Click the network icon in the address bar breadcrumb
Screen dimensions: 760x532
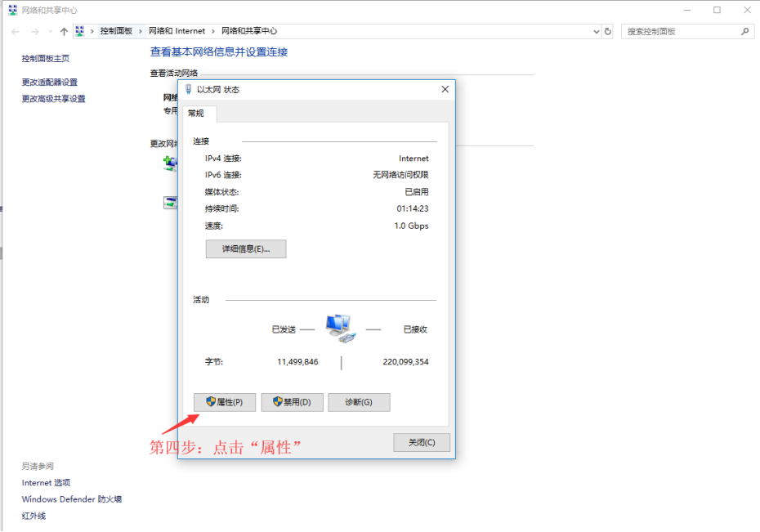(79, 31)
